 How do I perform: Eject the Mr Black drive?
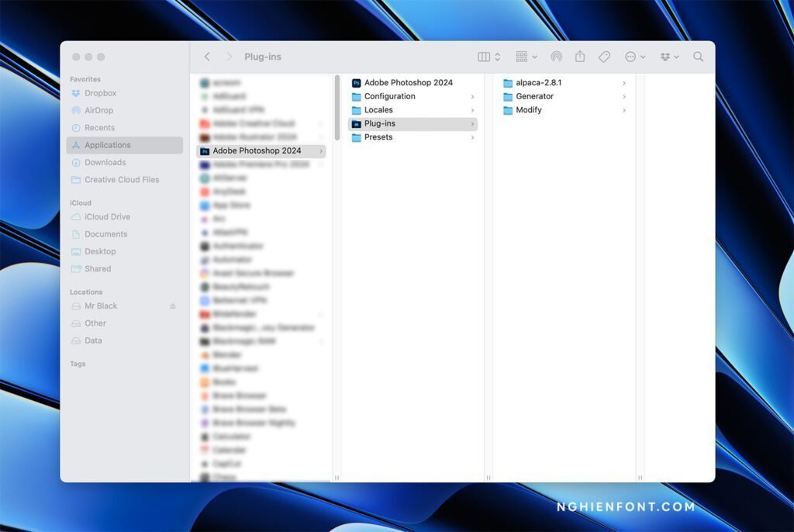[173, 306]
